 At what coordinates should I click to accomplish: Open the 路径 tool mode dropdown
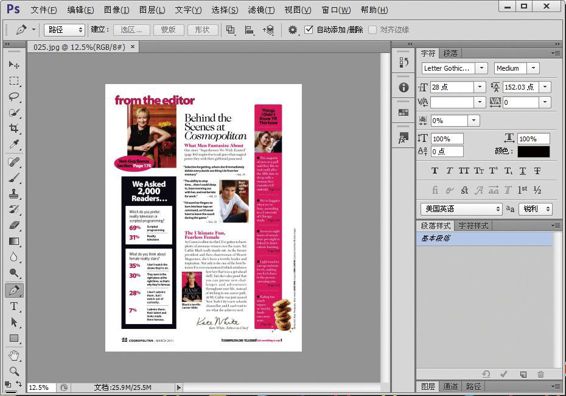pyautogui.click(x=65, y=30)
